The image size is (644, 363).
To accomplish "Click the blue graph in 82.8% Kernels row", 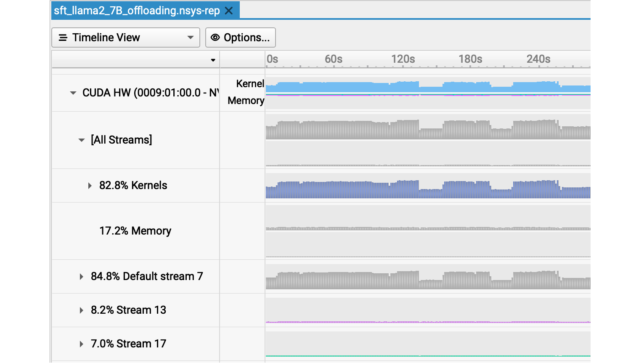I will (x=428, y=190).
